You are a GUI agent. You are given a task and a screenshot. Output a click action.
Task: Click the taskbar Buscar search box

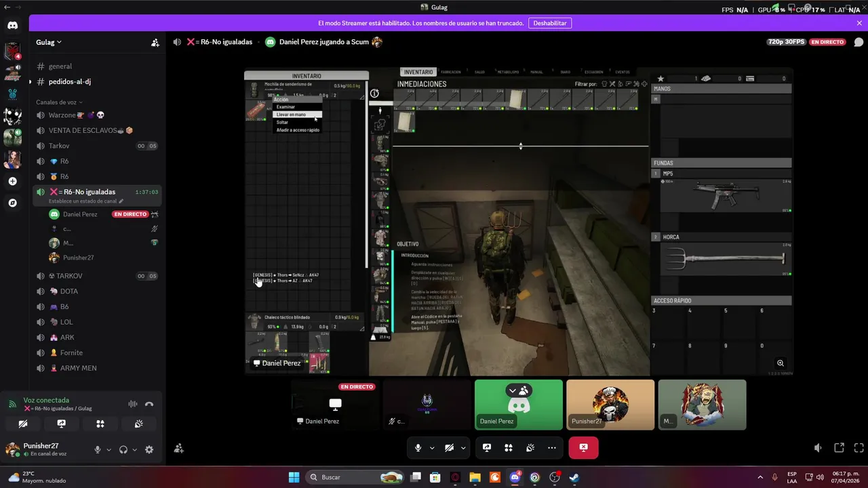pyautogui.click(x=355, y=477)
